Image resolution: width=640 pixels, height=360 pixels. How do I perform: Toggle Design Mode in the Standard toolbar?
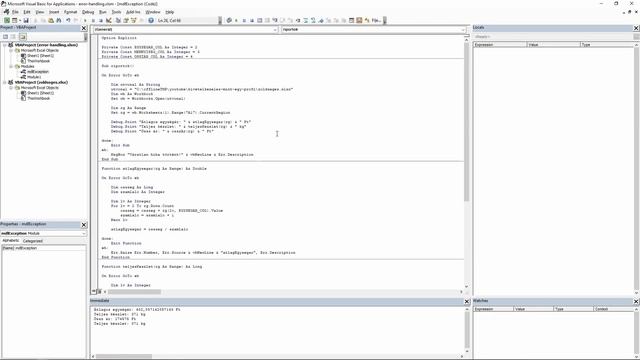pos(109,20)
